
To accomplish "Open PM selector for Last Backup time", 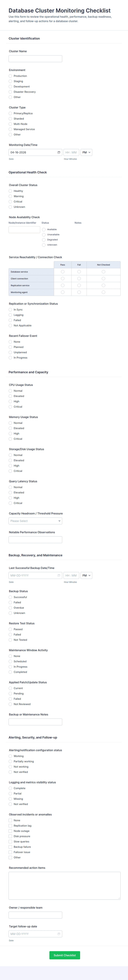I will pos(86,575).
